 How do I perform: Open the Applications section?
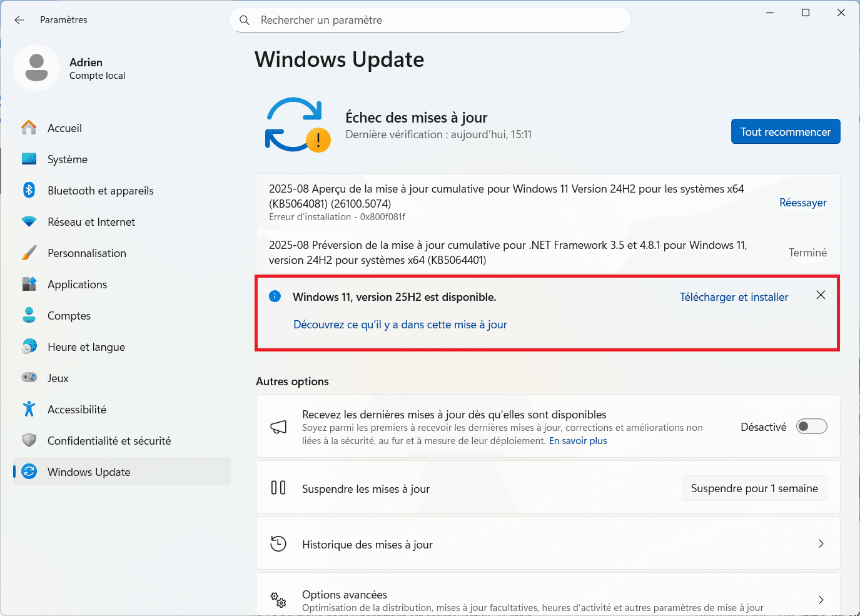click(122, 284)
